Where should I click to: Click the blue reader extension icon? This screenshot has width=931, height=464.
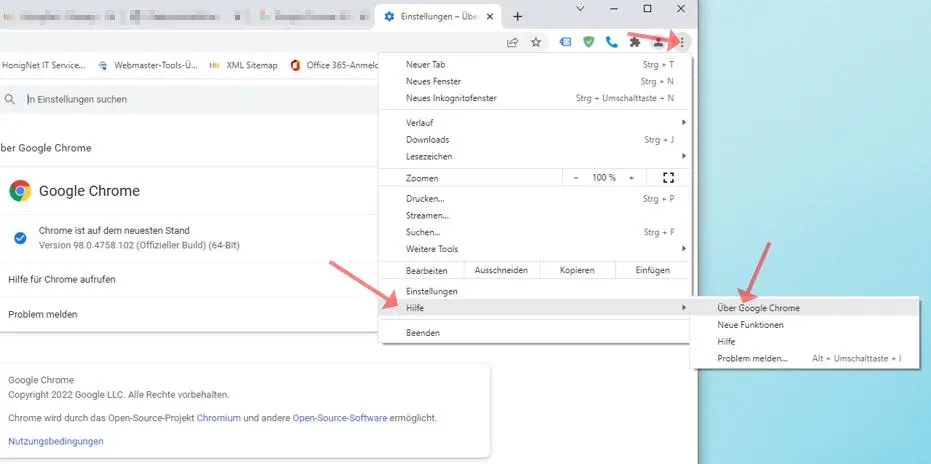[565, 42]
